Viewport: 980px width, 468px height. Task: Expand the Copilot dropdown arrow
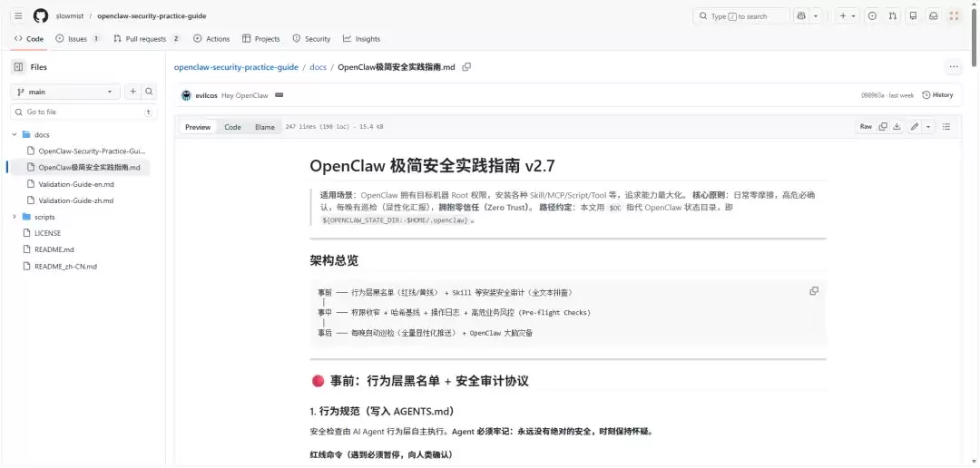point(816,16)
